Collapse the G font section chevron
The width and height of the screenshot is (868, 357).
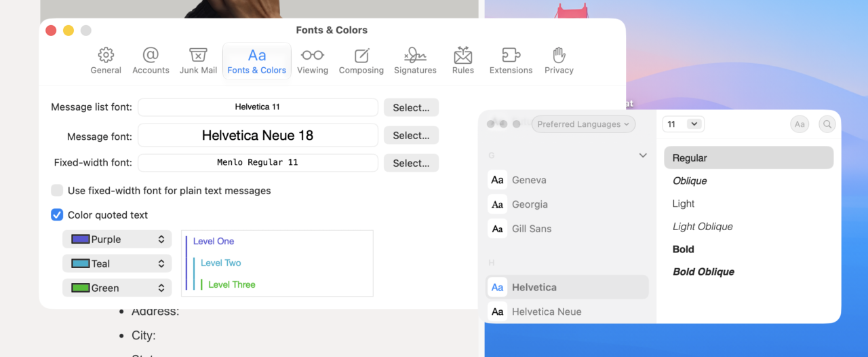(x=643, y=155)
